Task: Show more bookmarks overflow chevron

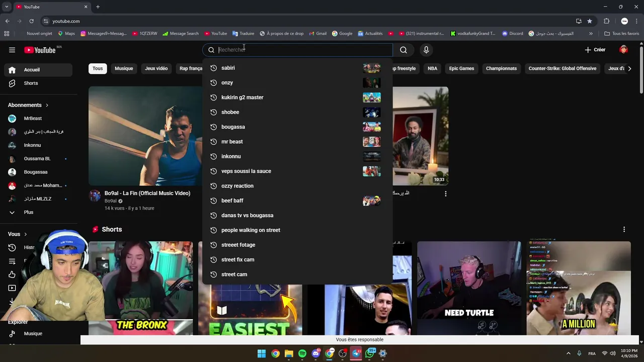Action: pyautogui.click(x=591, y=34)
